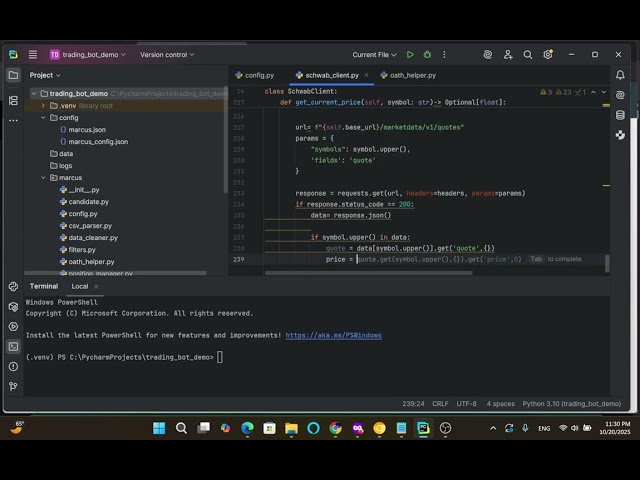Image resolution: width=640 pixels, height=480 pixels.
Task: Open Code With Me user icon
Action: (508, 54)
